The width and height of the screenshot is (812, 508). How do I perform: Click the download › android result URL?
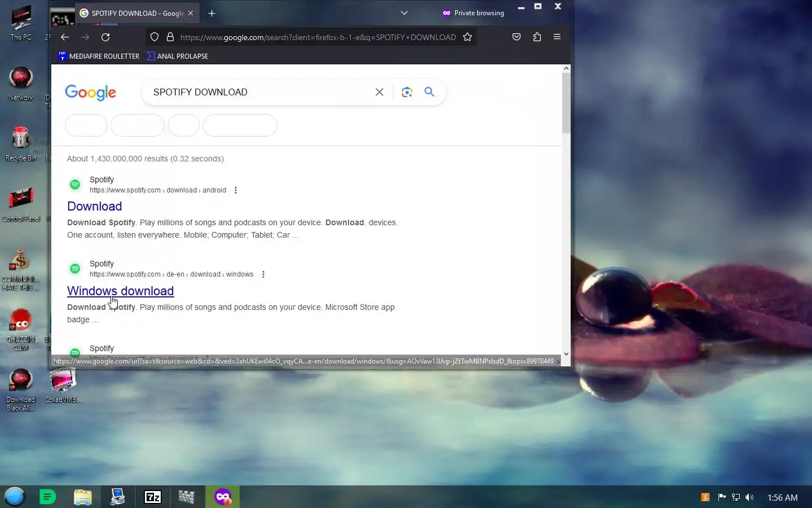(158, 190)
